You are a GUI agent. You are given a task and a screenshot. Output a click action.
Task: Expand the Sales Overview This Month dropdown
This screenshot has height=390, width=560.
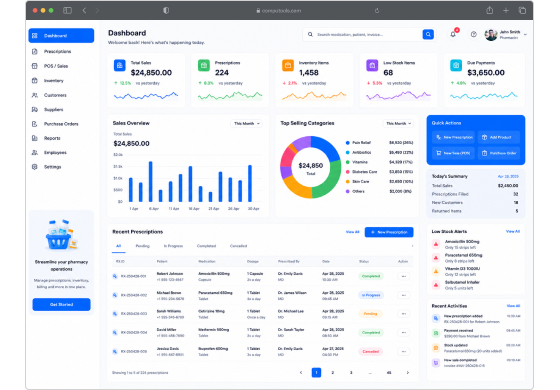246,124
